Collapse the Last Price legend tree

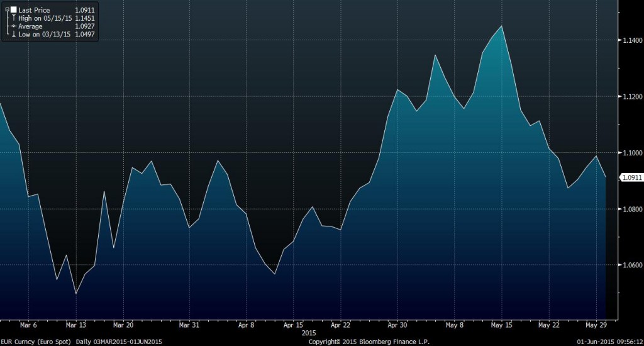(x=6, y=11)
